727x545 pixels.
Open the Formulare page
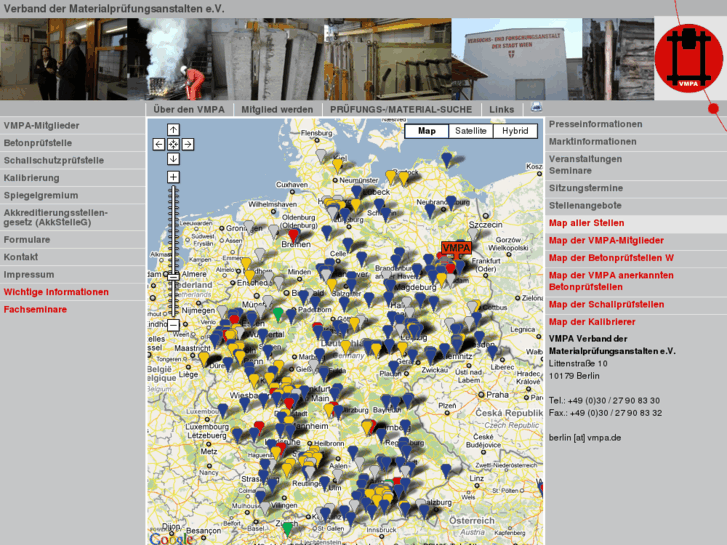[x=72, y=240]
